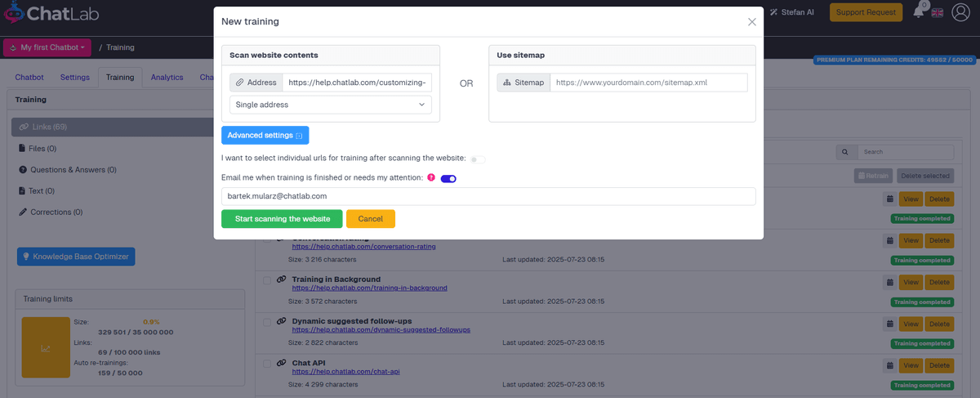Open the notifications bell
Image resolution: width=980 pixels, height=398 pixels.
tap(919, 12)
